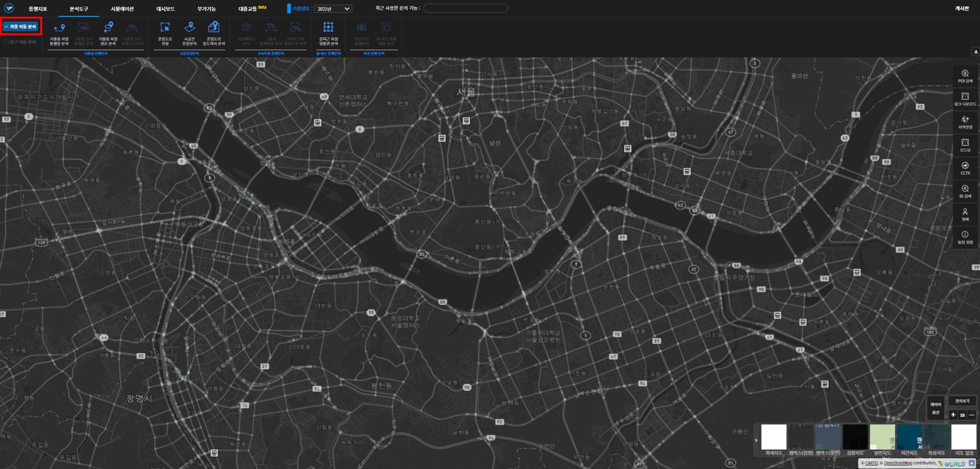The image size is (980, 469).
Task: Open POI 검색 in the right sidebar
Action: point(965,76)
